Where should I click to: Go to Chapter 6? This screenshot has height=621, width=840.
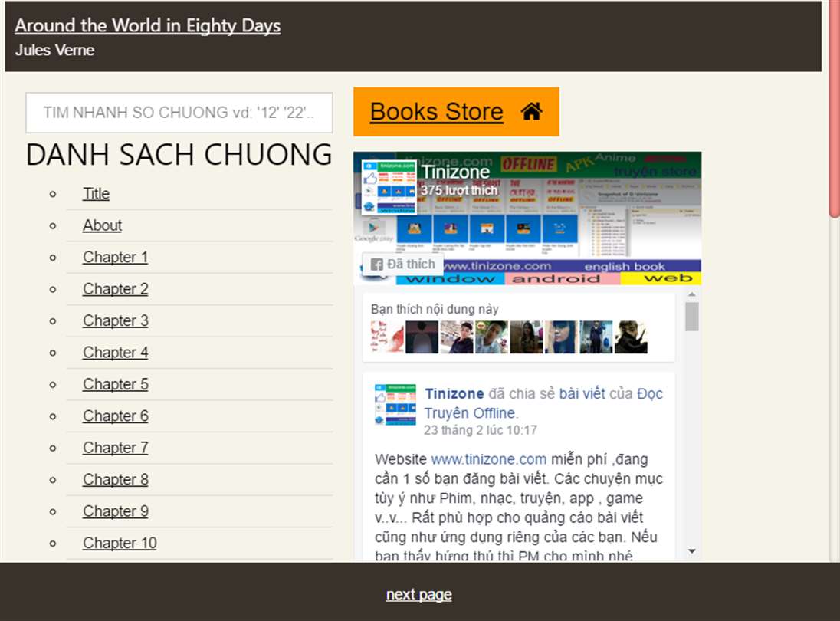pyautogui.click(x=116, y=416)
